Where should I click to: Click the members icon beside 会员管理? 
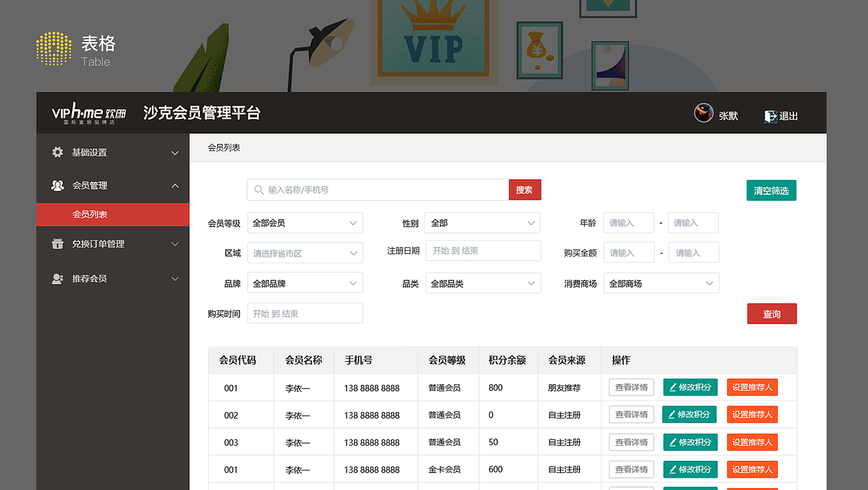(x=58, y=185)
